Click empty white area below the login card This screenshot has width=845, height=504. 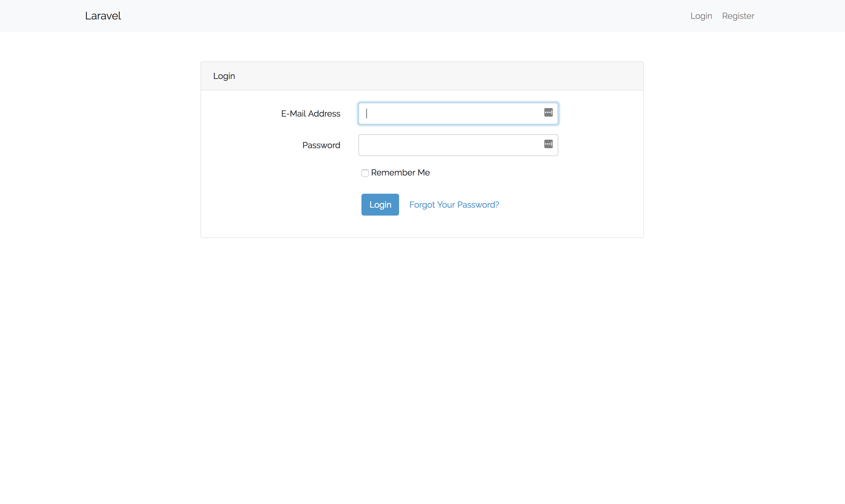click(x=421, y=340)
